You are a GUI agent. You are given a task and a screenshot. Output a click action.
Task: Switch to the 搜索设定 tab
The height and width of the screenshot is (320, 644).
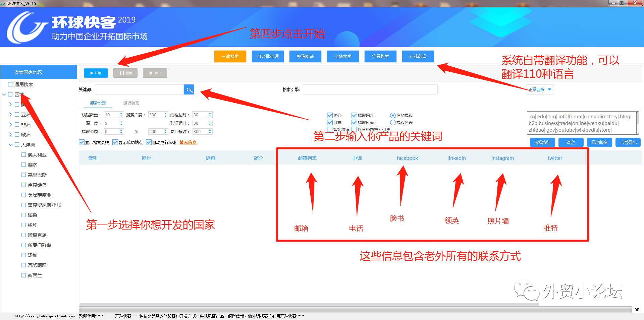click(x=98, y=103)
